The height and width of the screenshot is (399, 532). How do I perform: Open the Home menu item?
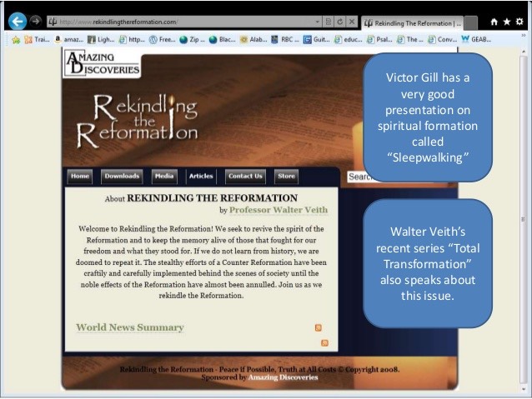[80, 177]
